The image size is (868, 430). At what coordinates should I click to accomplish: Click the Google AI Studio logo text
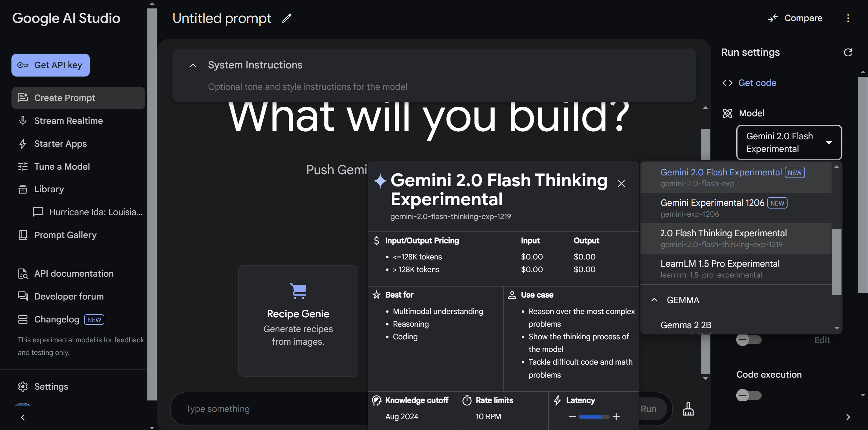[66, 18]
